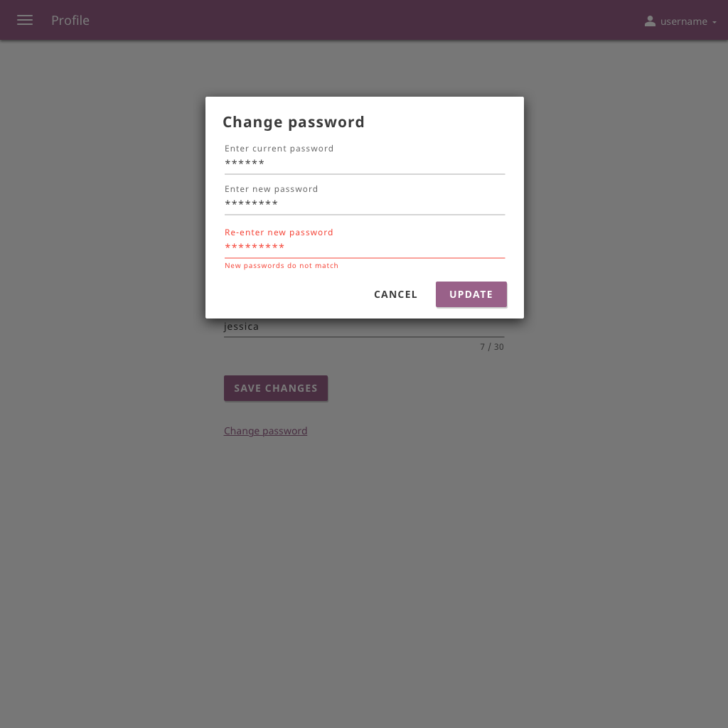Click the Enter new password label
Screen dimensions: 728x728
coord(271,188)
